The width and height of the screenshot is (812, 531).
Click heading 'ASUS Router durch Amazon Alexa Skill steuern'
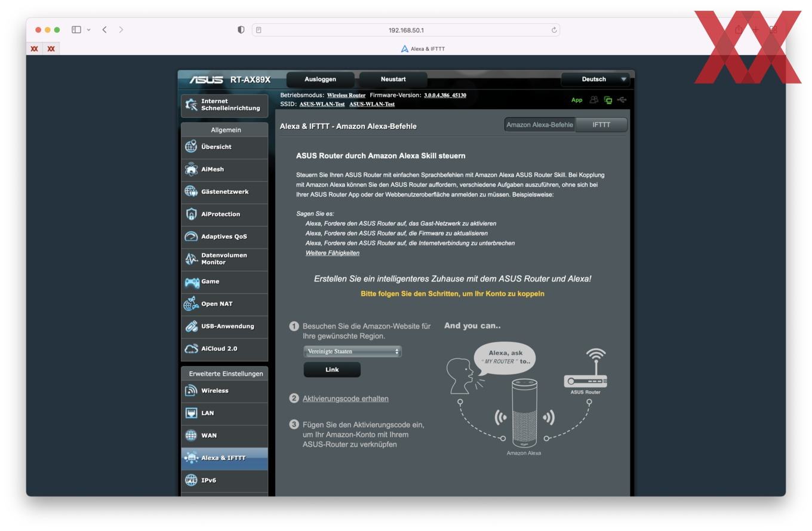pyautogui.click(x=380, y=156)
